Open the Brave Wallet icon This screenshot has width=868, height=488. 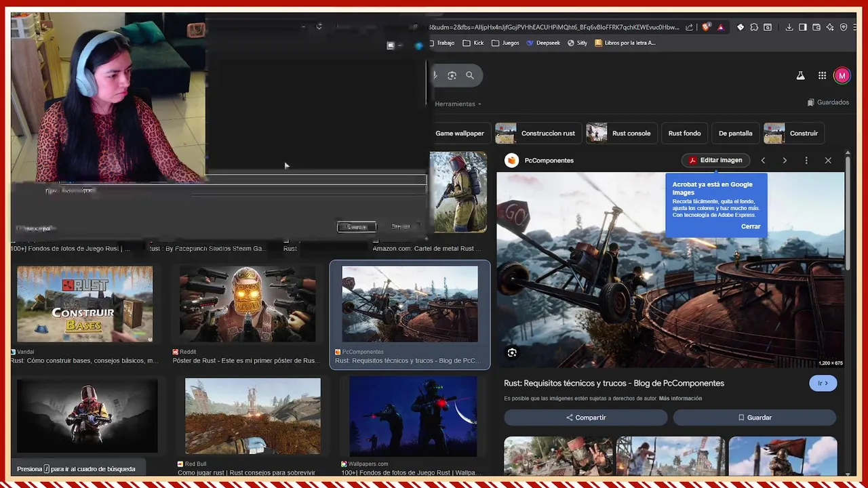[x=816, y=27]
